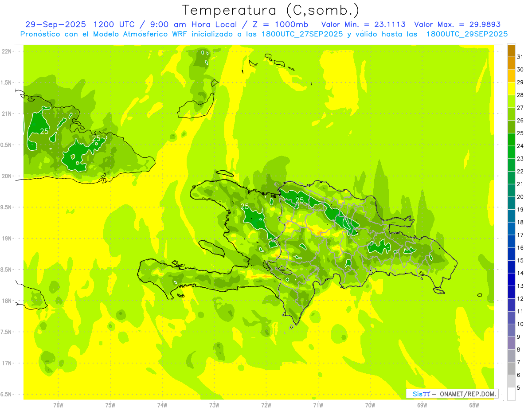
Task: Click the colorbar label "26"
Action: click(520, 121)
